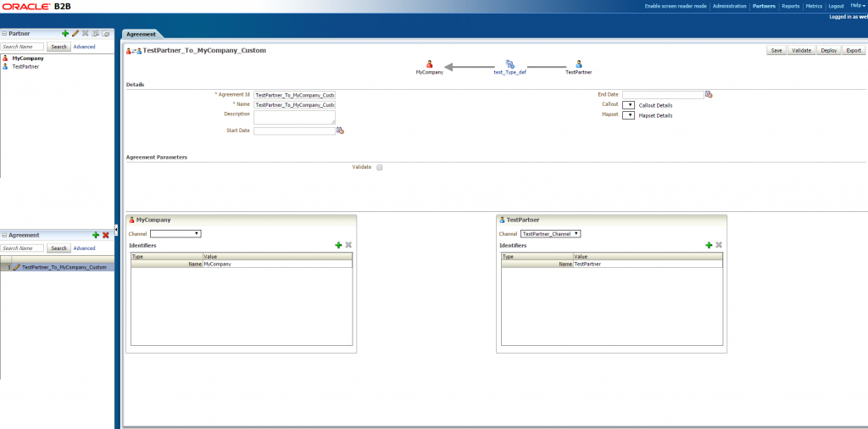
Task: Click Advanced link in Partner panel
Action: pos(84,47)
